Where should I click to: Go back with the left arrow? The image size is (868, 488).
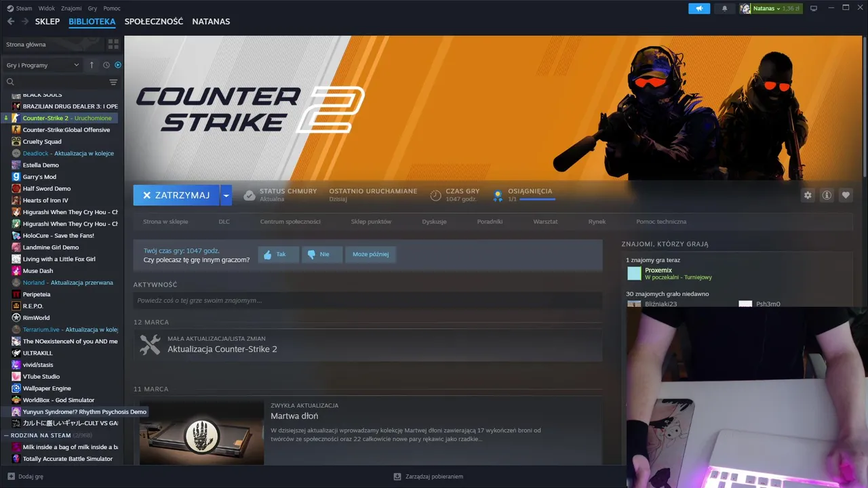[x=11, y=22]
